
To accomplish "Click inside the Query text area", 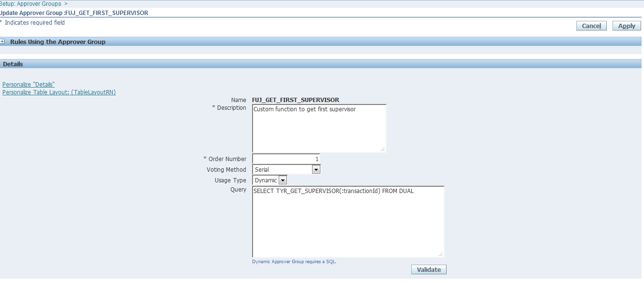I will [348, 222].
